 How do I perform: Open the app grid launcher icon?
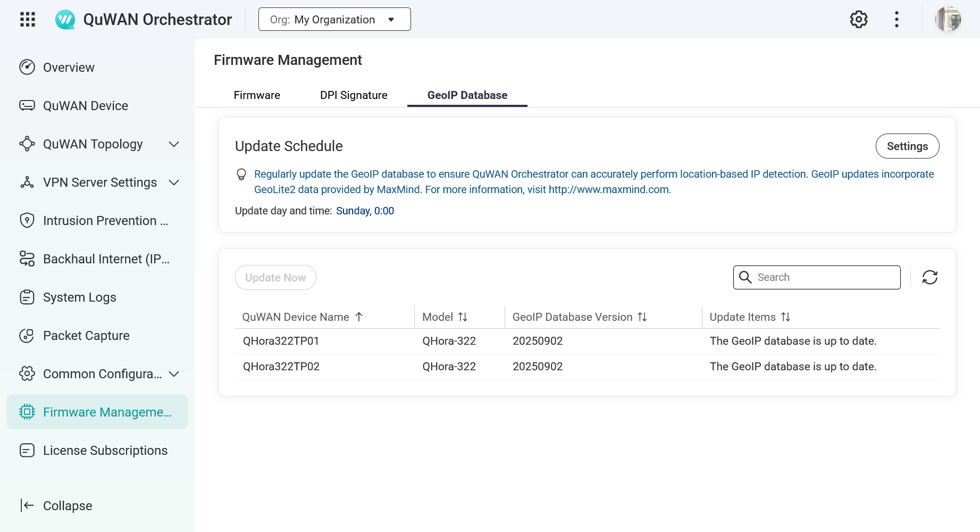[x=28, y=20]
